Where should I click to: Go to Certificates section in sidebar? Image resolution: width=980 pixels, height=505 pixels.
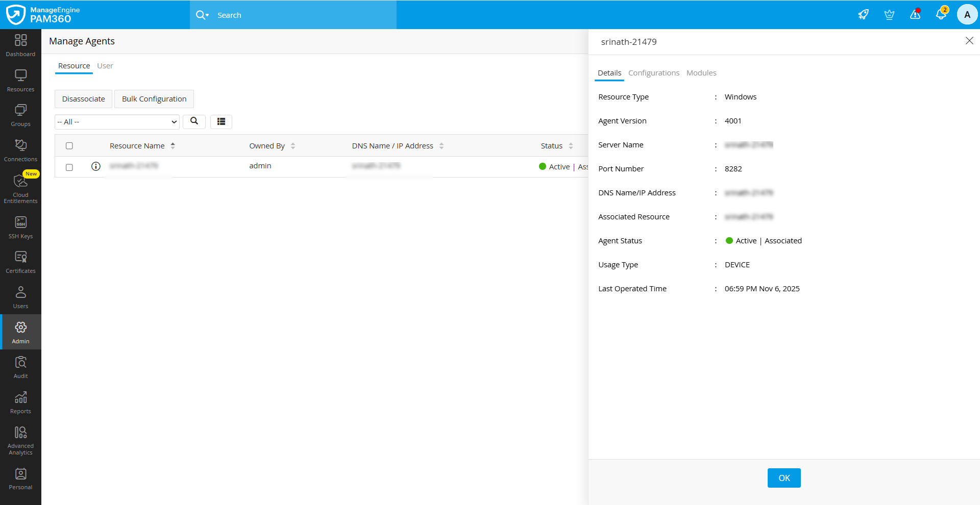pyautogui.click(x=20, y=262)
